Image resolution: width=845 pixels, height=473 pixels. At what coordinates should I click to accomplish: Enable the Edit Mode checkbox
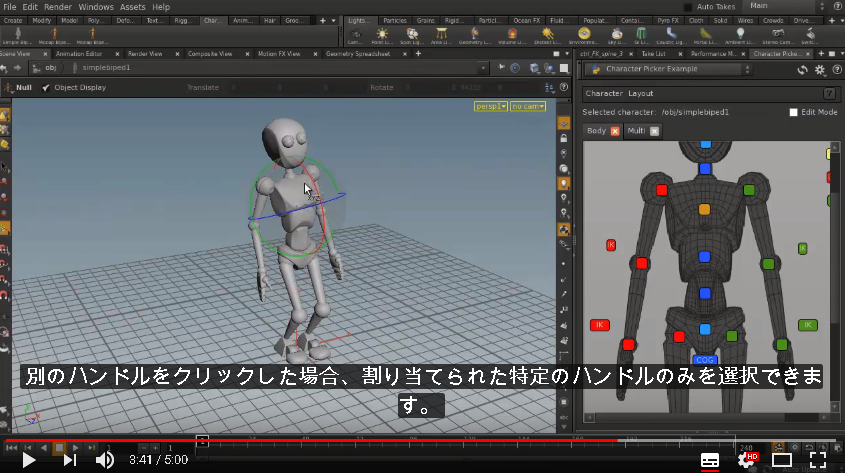[793, 112]
